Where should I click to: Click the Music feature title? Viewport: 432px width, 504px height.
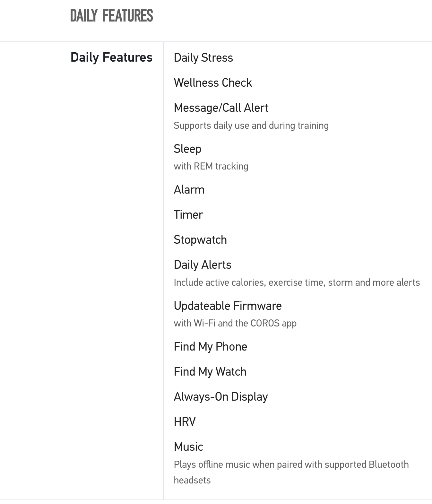pos(188,447)
